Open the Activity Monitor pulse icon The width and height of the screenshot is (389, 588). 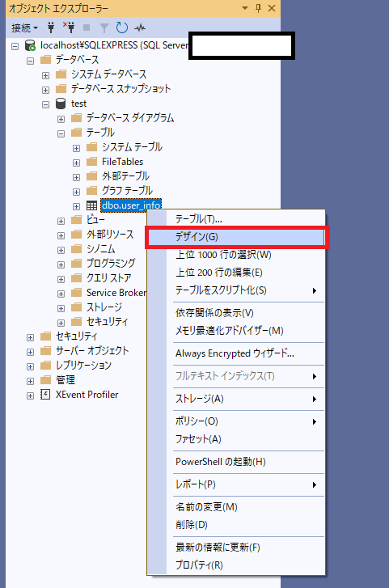pyautogui.click(x=140, y=27)
